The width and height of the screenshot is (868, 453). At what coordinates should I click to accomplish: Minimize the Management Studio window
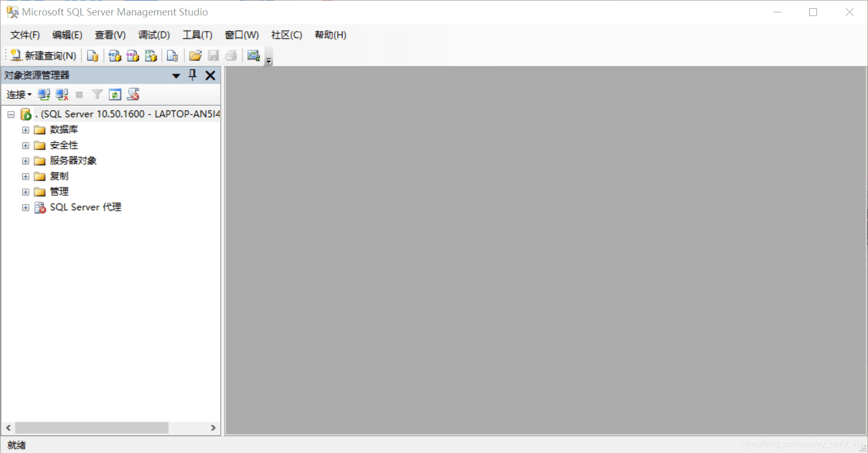pos(778,12)
